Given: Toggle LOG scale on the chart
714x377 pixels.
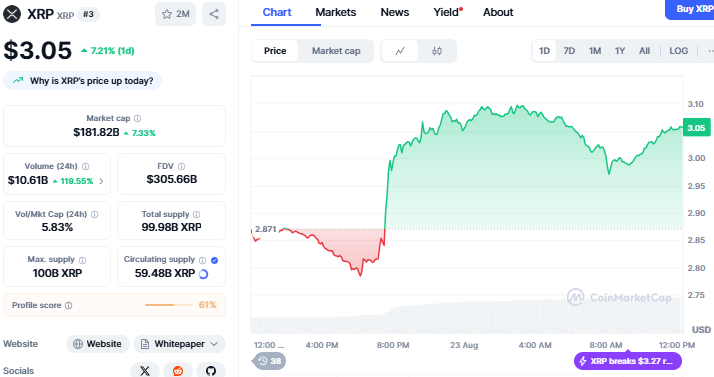Looking at the screenshot, I should 678,51.
